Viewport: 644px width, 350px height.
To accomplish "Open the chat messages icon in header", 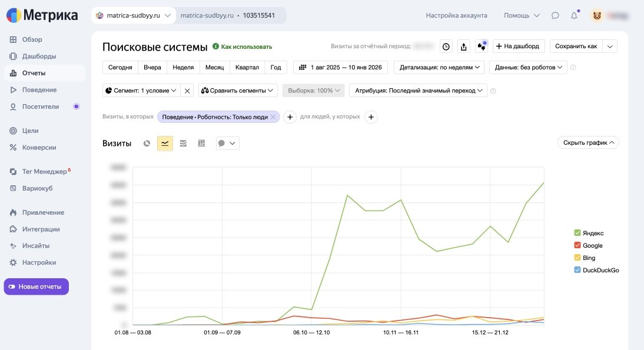I will coord(555,15).
